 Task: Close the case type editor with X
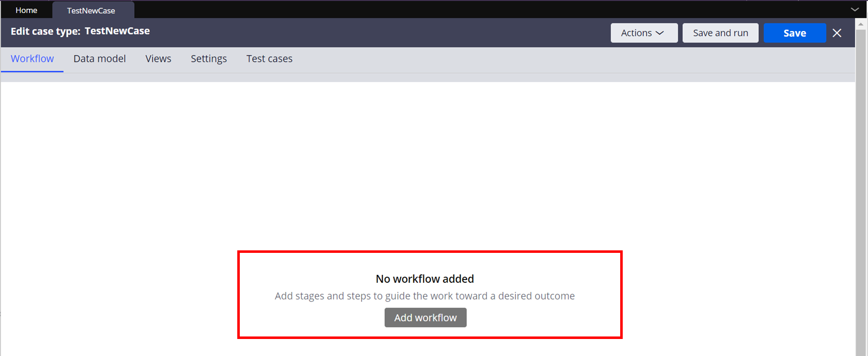point(837,33)
